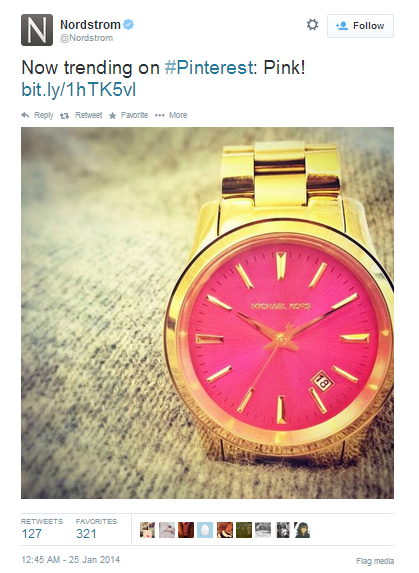Click the Nordstrom display name
Image resolution: width=419 pixels, height=573 pixels.
click(90, 25)
